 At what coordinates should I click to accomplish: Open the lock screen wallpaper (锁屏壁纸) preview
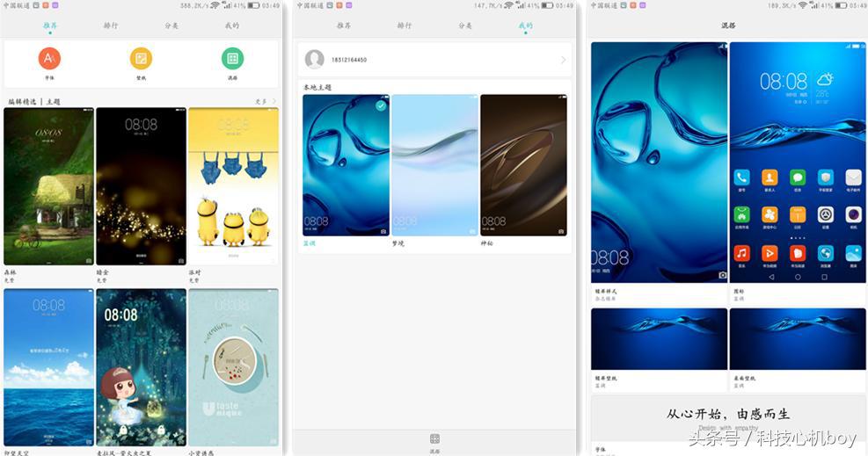click(x=660, y=339)
